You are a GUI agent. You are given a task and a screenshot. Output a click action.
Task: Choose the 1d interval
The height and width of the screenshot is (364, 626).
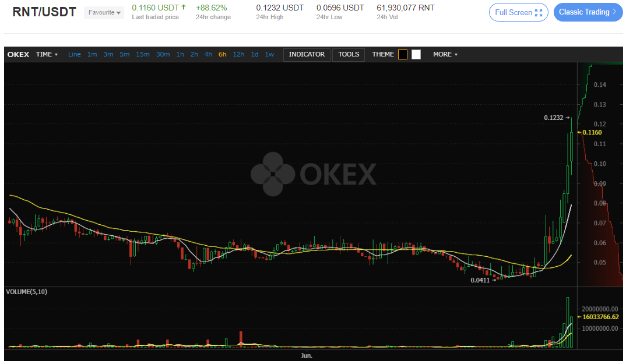255,54
